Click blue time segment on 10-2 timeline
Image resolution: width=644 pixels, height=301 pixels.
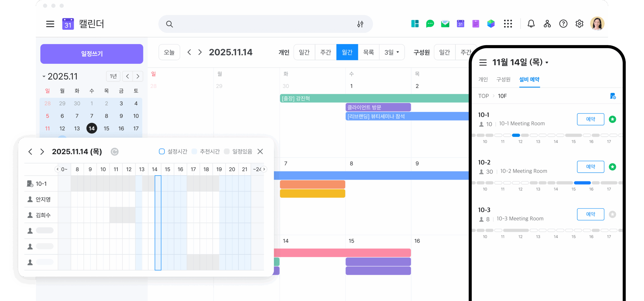tap(582, 183)
